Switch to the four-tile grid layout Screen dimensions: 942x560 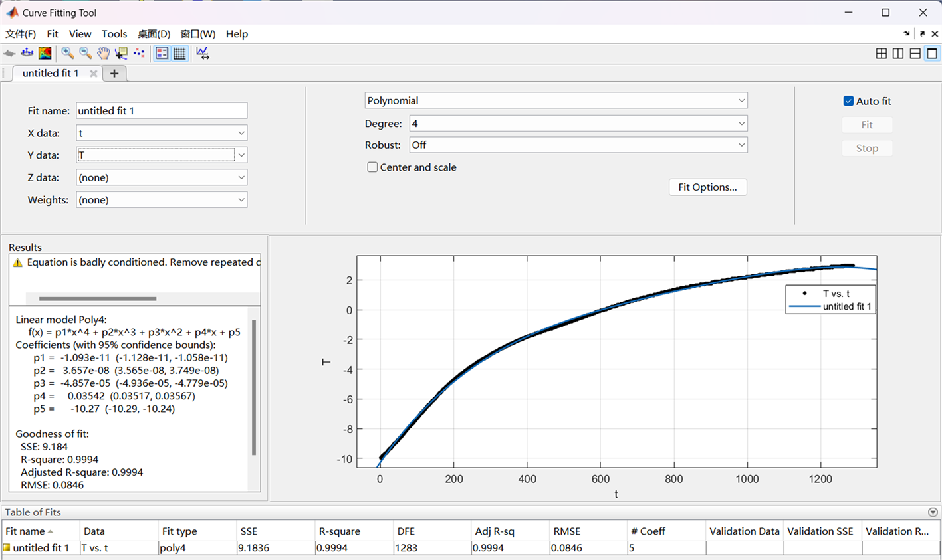tap(882, 54)
